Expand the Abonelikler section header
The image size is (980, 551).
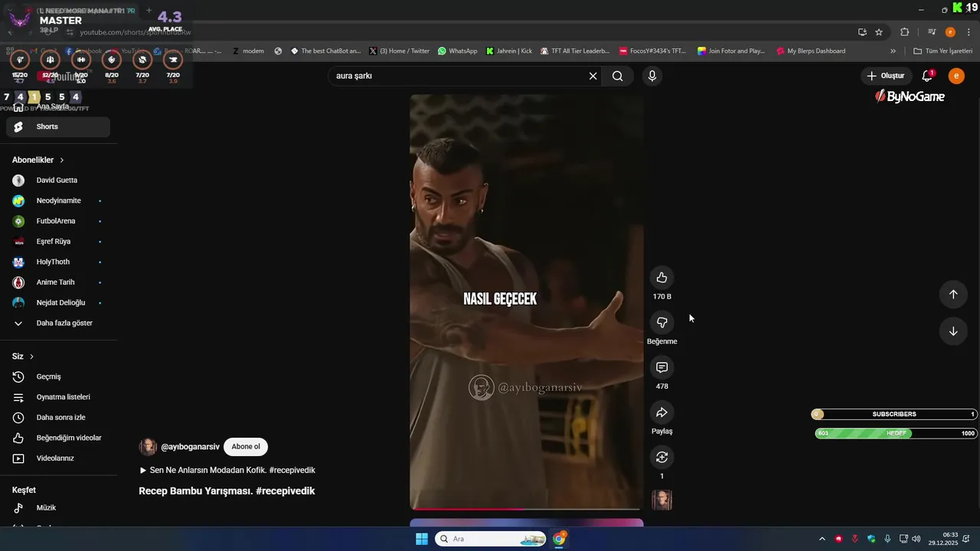click(38, 160)
